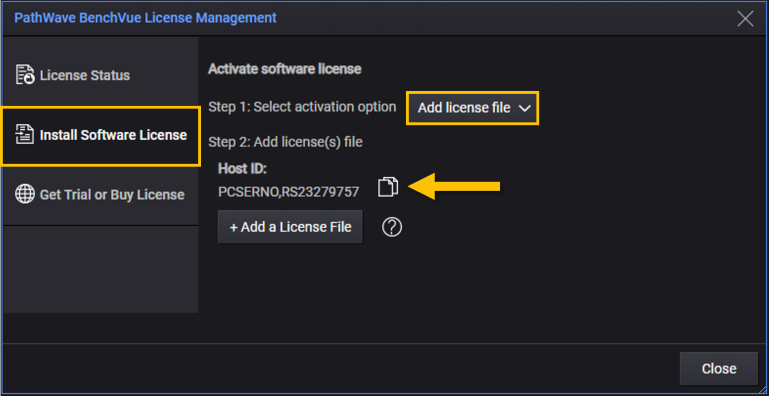Image resolution: width=769 pixels, height=396 pixels.
Task: Close the License Management dialog with X
Action: [x=745, y=19]
